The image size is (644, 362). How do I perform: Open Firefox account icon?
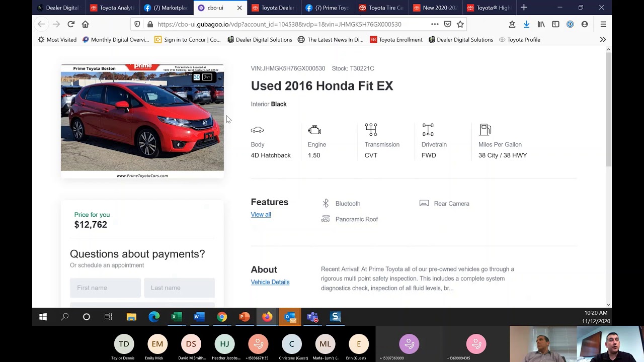click(x=584, y=24)
